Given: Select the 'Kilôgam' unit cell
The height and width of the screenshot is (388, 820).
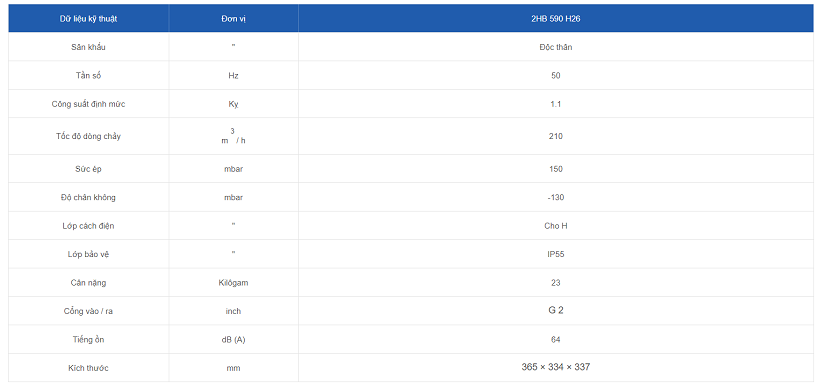Looking at the screenshot, I should (233, 283).
